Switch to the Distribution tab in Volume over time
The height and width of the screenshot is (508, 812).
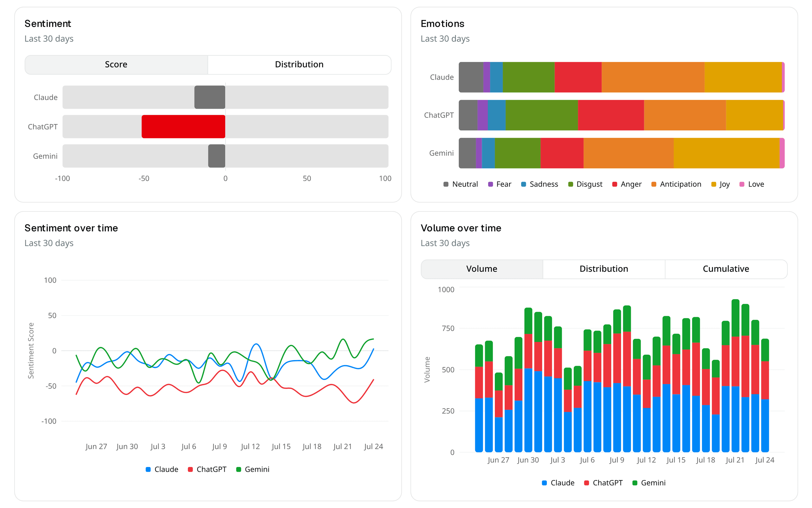604,269
